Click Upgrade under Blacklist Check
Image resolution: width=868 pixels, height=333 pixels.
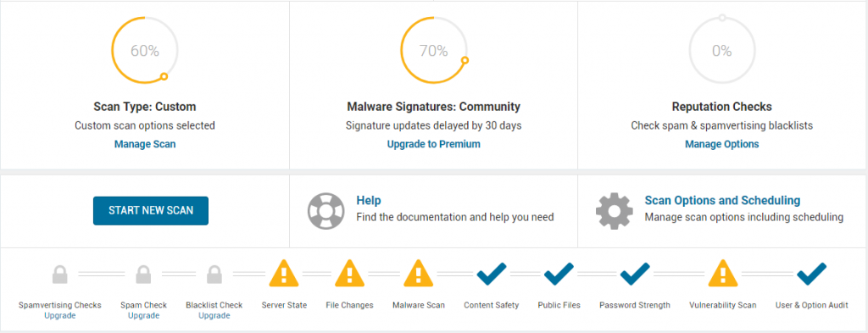(x=214, y=316)
